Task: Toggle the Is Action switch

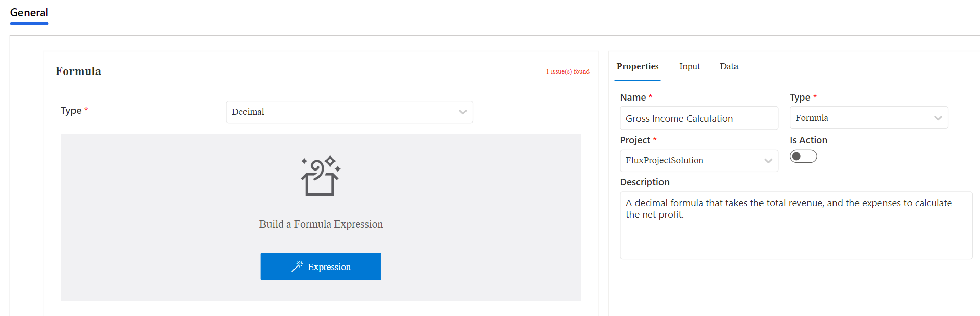Action: pyautogui.click(x=803, y=156)
